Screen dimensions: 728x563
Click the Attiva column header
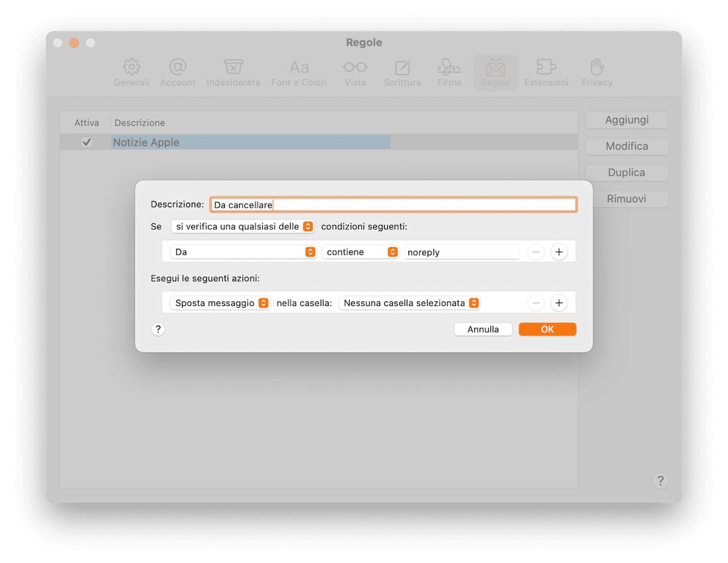pyautogui.click(x=87, y=123)
